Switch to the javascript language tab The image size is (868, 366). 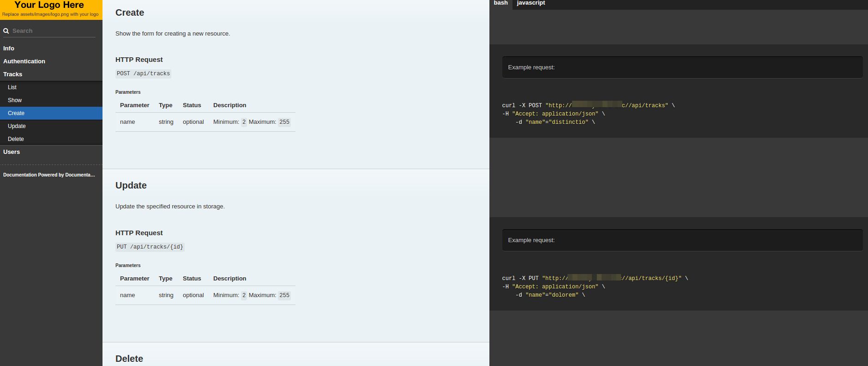(x=531, y=3)
